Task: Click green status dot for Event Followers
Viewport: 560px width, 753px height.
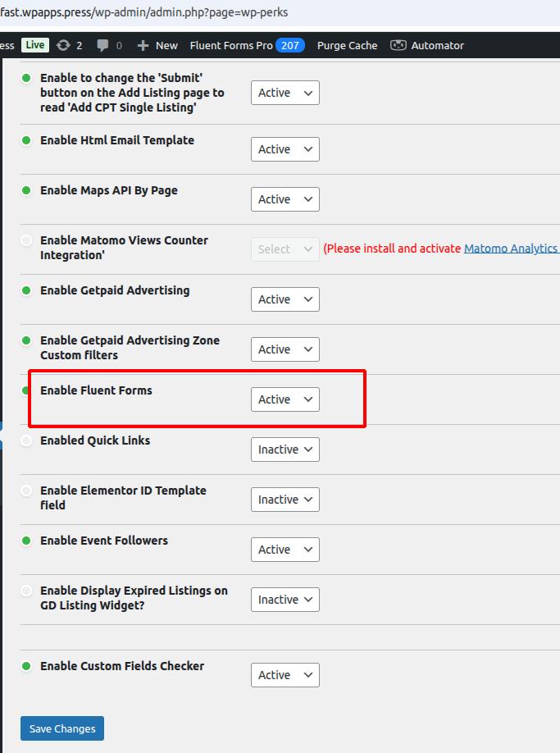Action: [26, 541]
